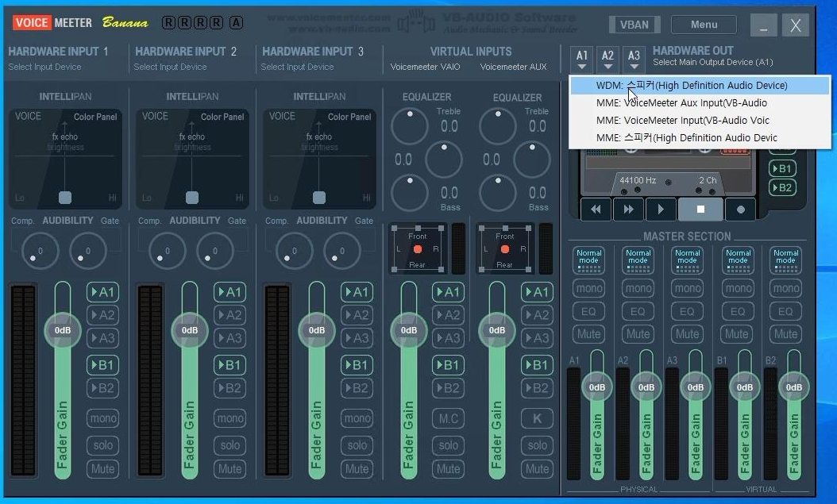Toggle B1 routing on Hardware Input 1
Viewport: 837px width, 504px height.
pyautogui.click(x=102, y=365)
